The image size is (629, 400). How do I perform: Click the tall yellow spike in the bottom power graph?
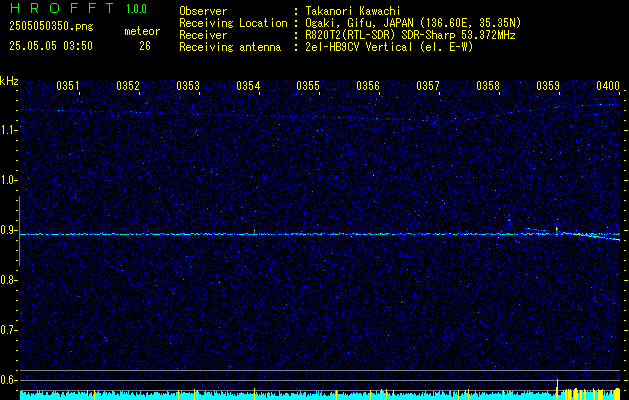pyautogui.click(x=557, y=388)
